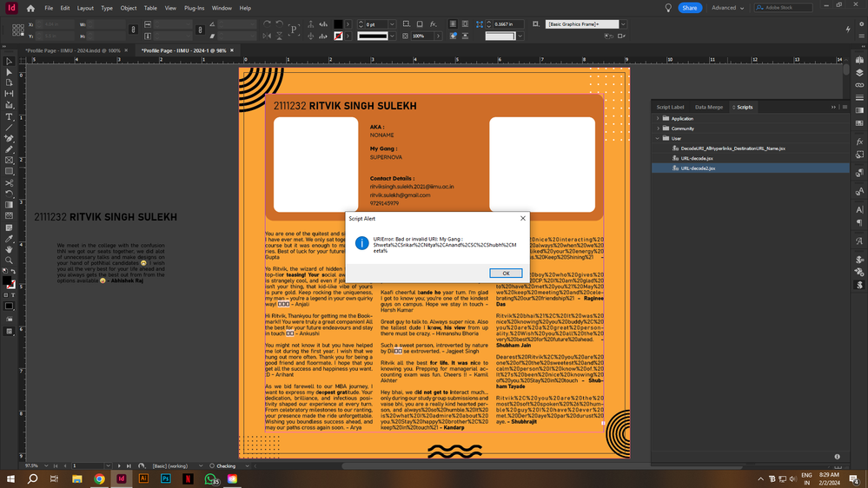The height and width of the screenshot is (488, 868).
Task: Click the info icon in Scripts panel
Action: 837,457
